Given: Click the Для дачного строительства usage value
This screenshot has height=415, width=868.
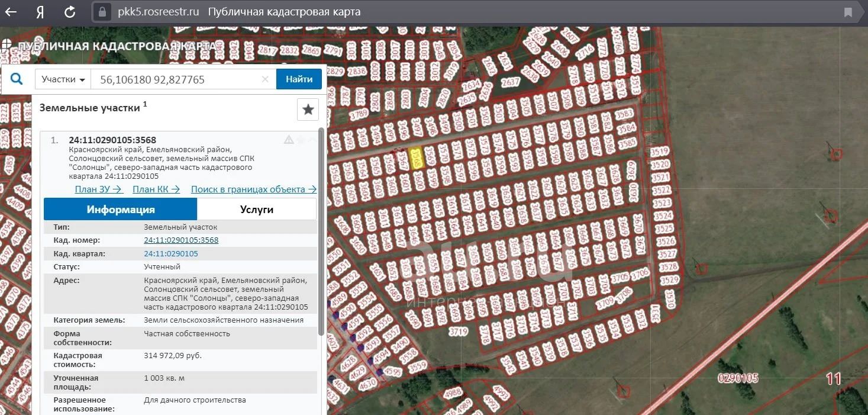Looking at the screenshot, I should point(195,400).
